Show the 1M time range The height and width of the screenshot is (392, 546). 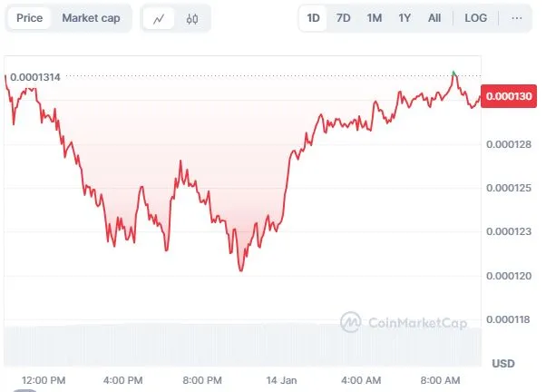click(375, 18)
